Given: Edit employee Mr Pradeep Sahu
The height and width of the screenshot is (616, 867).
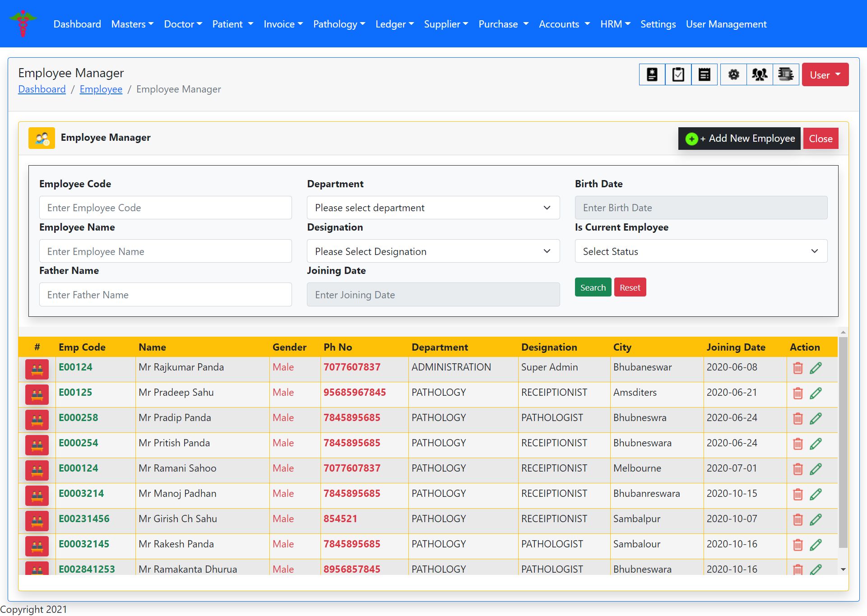Looking at the screenshot, I should (x=816, y=394).
